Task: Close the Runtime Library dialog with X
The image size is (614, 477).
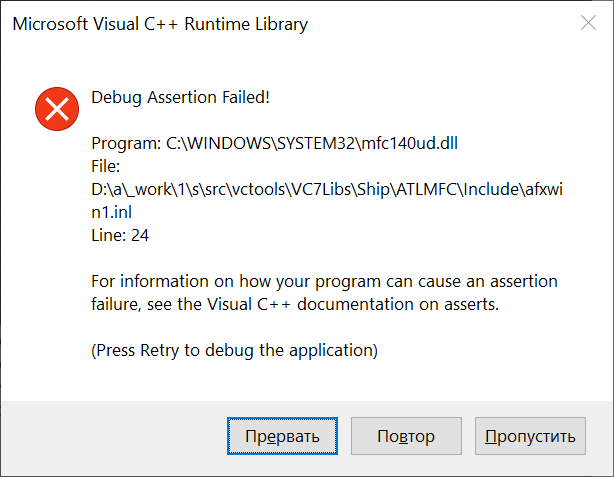Action: tap(588, 23)
